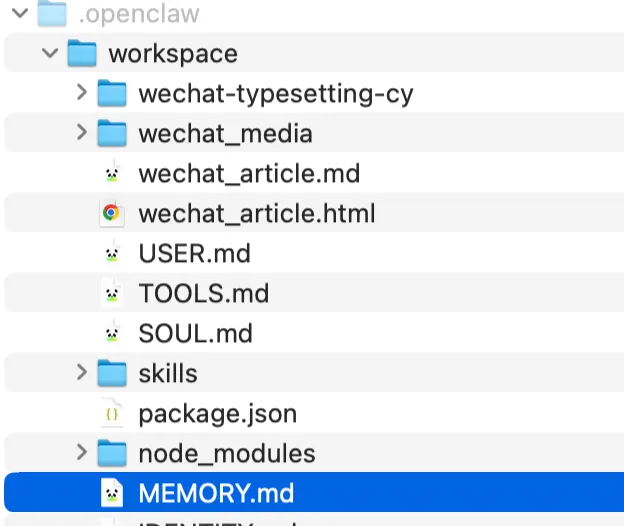Collapse the workspace folder disclosure arrow
The width and height of the screenshot is (624, 526).
(x=51, y=54)
